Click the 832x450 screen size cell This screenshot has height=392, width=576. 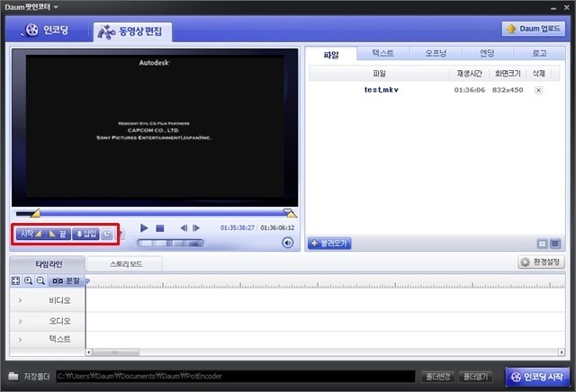[x=508, y=90]
